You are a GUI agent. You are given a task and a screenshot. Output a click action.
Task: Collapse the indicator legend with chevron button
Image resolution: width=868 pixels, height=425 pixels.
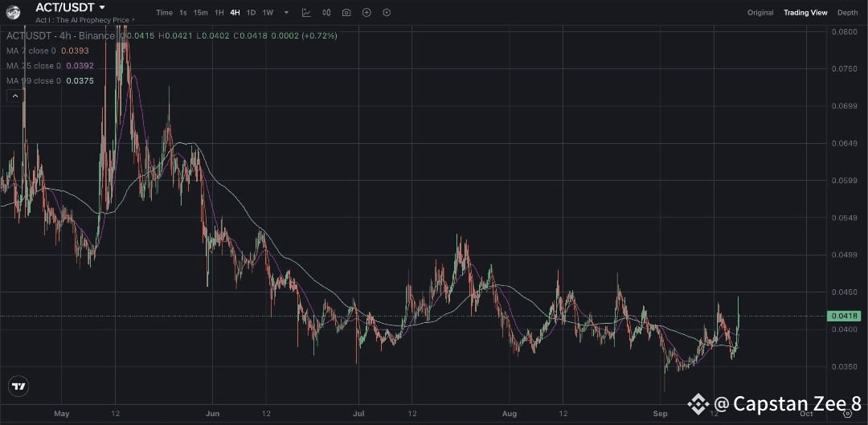tap(15, 96)
